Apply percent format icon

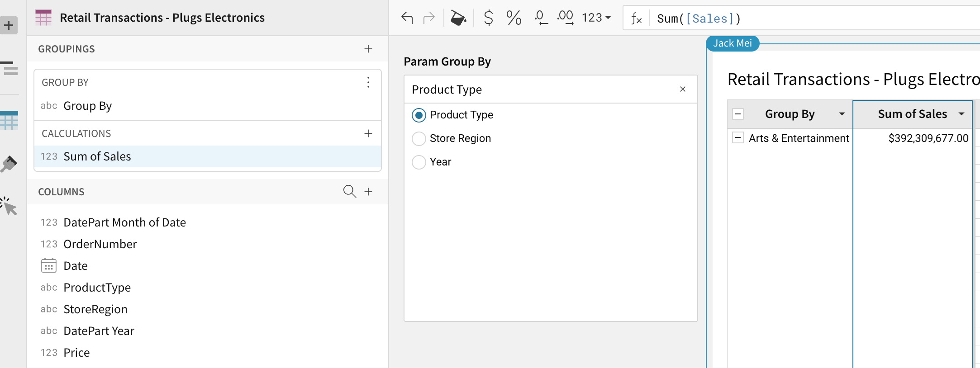(514, 18)
